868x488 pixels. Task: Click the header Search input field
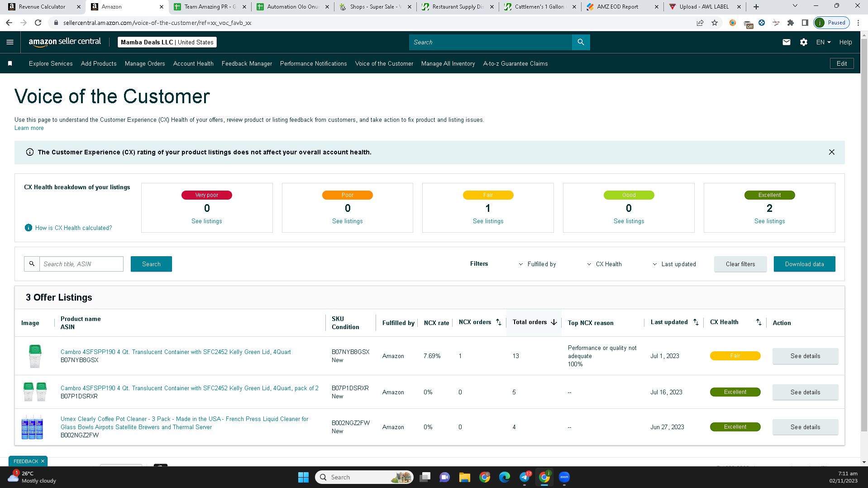click(x=491, y=42)
